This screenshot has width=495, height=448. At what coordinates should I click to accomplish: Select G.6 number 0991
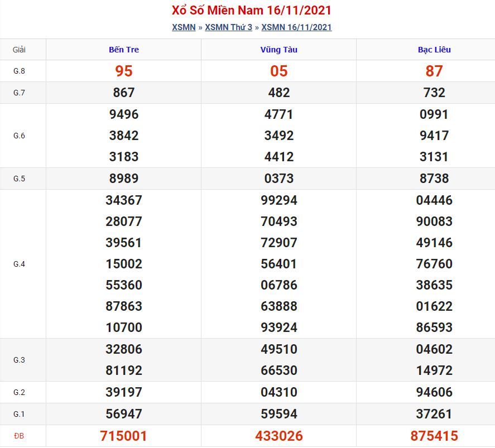click(x=434, y=114)
